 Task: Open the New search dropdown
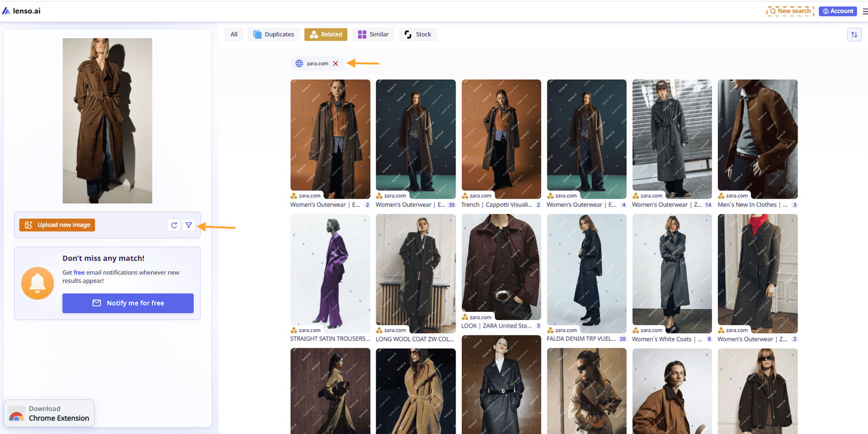coord(789,10)
